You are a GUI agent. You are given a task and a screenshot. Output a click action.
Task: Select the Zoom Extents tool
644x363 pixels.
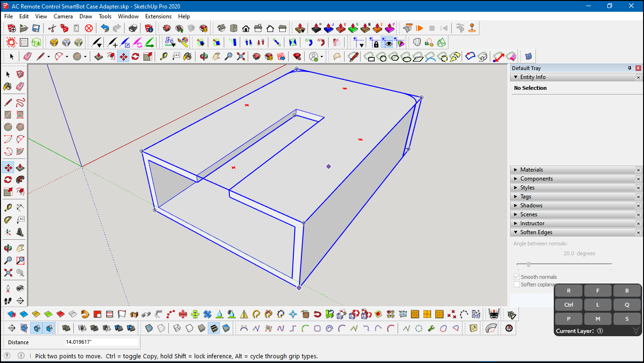7,273
